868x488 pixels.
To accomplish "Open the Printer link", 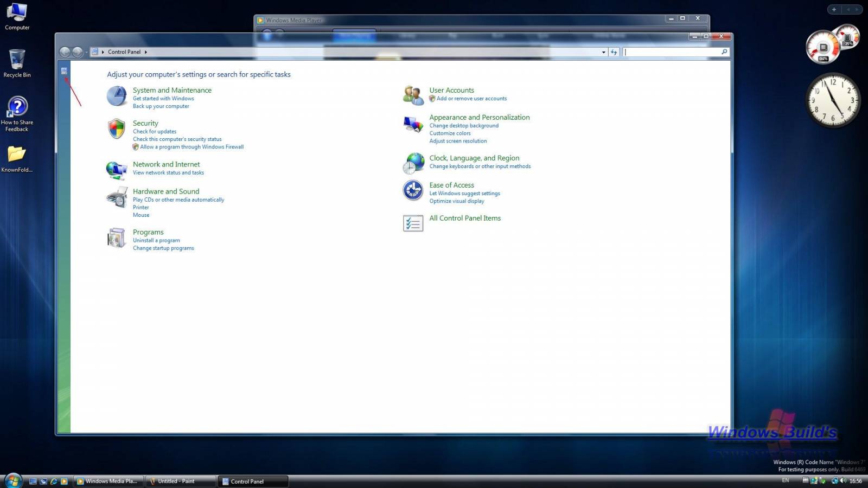I will coord(141,208).
